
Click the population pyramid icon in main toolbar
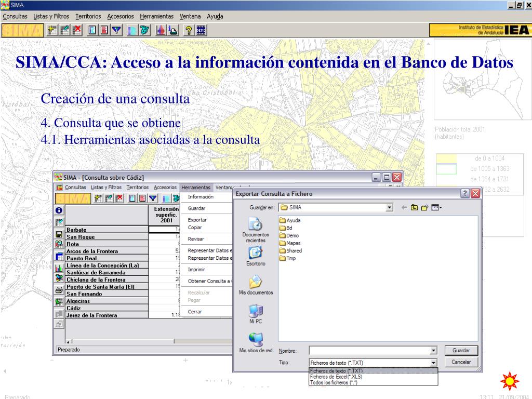click(161, 31)
